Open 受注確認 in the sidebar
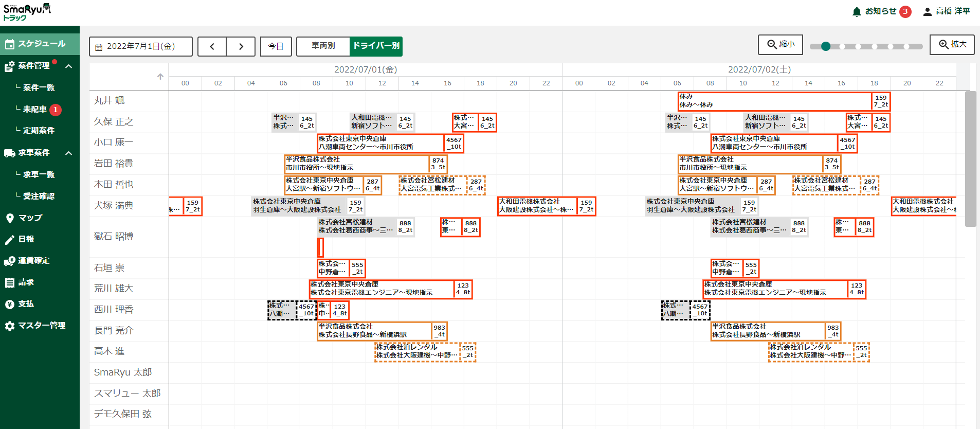This screenshot has width=980, height=429. pyautogui.click(x=40, y=196)
